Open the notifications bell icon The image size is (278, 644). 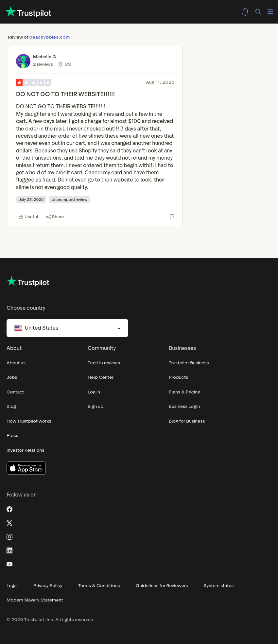click(245, 12)
